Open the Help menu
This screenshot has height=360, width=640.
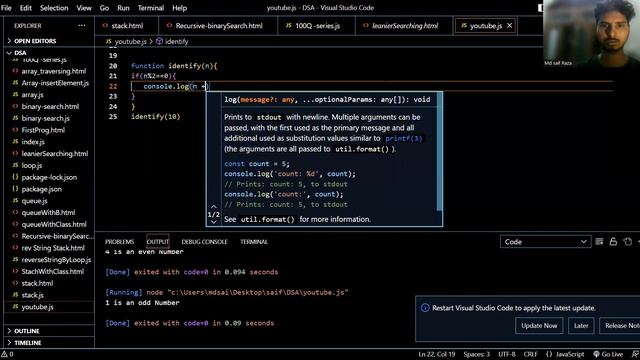tap(179, 8)
